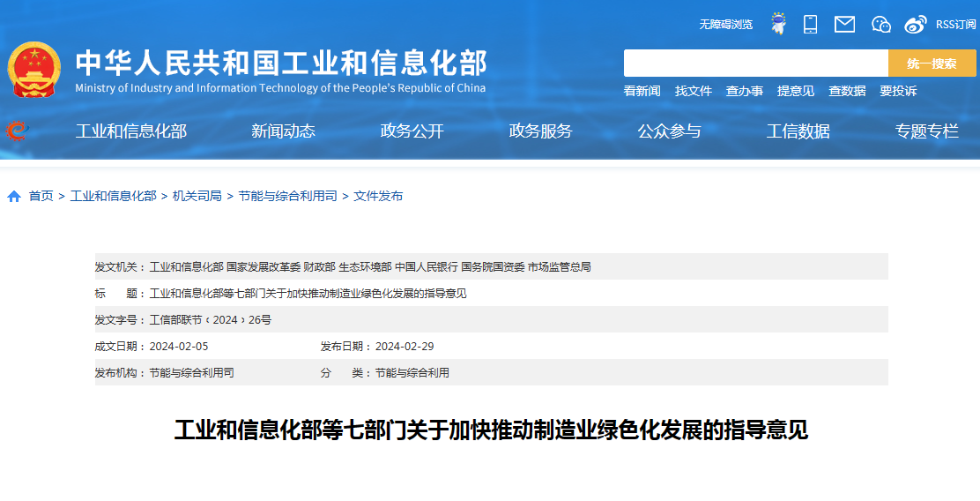Click the 中华人民共和国工业和信息化部 site title
The image size is (980, 501).
pos(280,64)
